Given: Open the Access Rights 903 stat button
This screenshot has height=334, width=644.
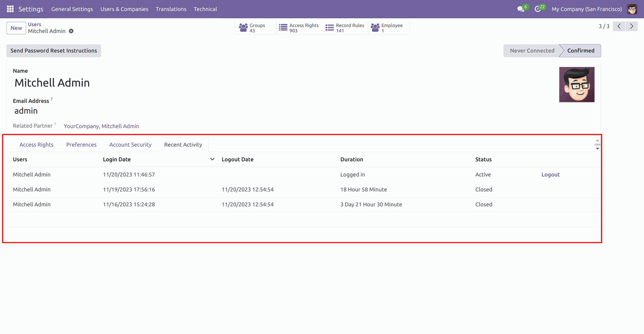Looking at the screenshot, I should (x=299, y=28).
